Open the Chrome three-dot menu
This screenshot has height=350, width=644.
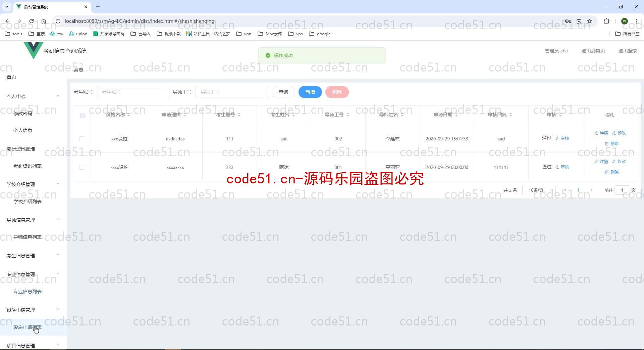pyautogui.click(x=636, y=21)
